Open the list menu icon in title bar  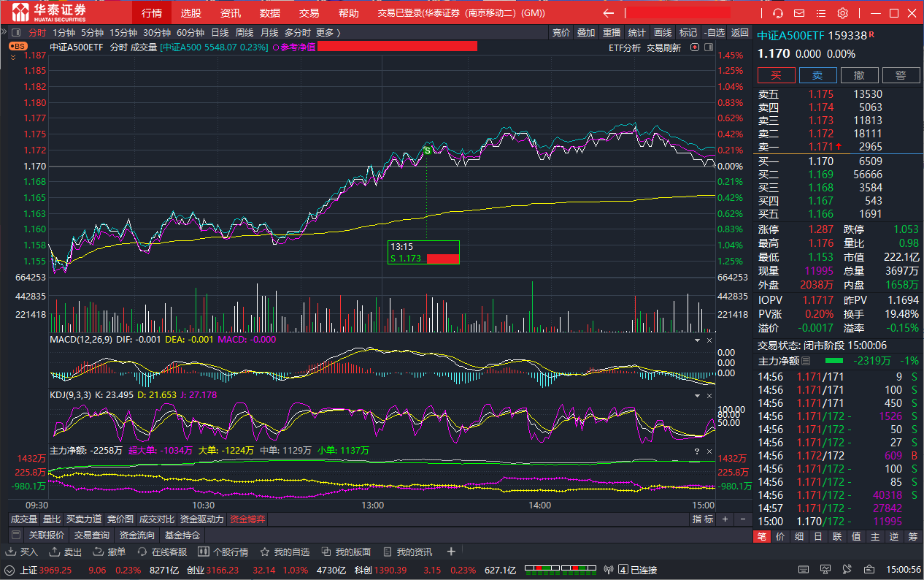tap(821, 13)
